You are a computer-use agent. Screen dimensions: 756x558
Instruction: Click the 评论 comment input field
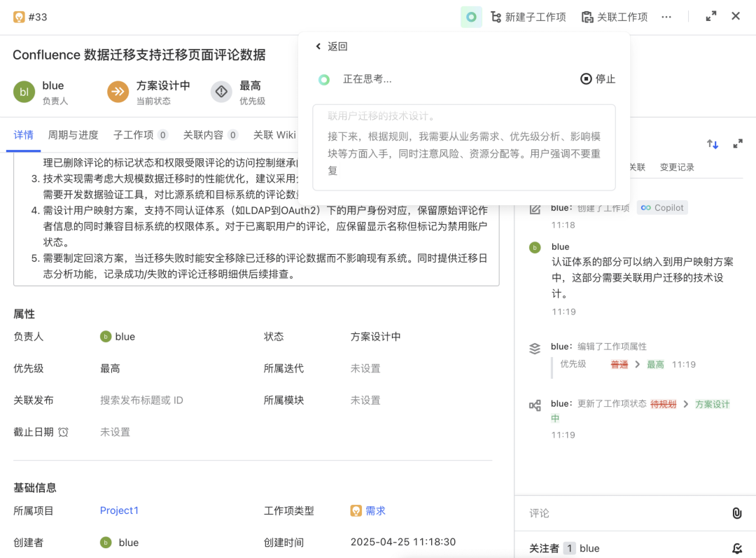coord(626,513)
